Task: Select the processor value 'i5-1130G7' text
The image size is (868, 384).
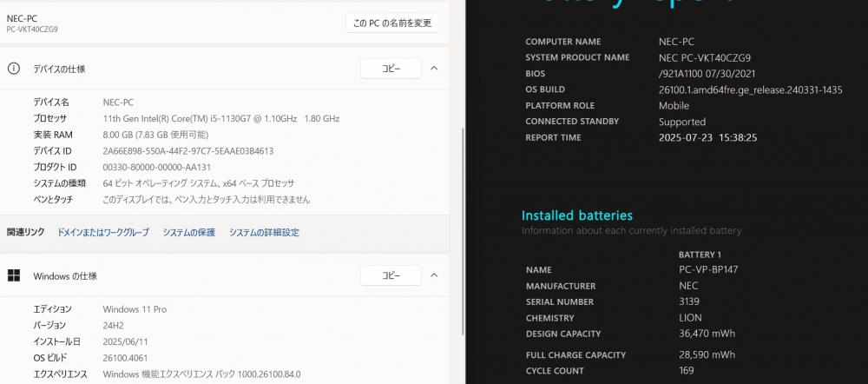Action: coord(228,118)
